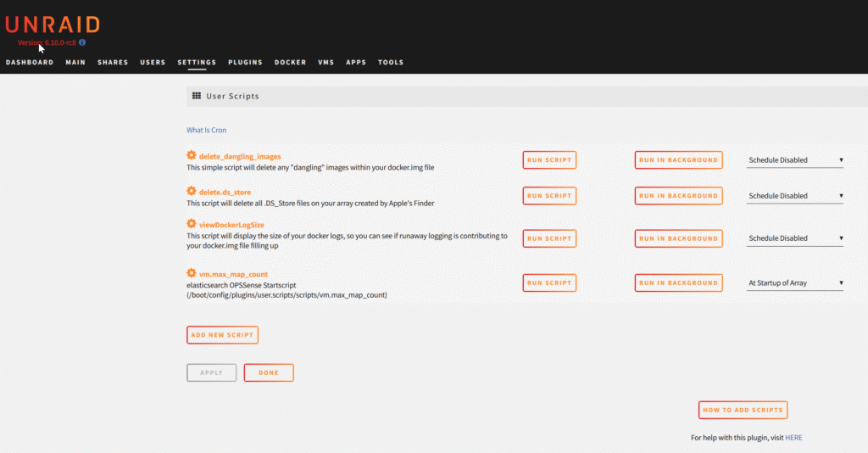Expand schedule dropdown for delete_dangling_images

click(794, 159)
